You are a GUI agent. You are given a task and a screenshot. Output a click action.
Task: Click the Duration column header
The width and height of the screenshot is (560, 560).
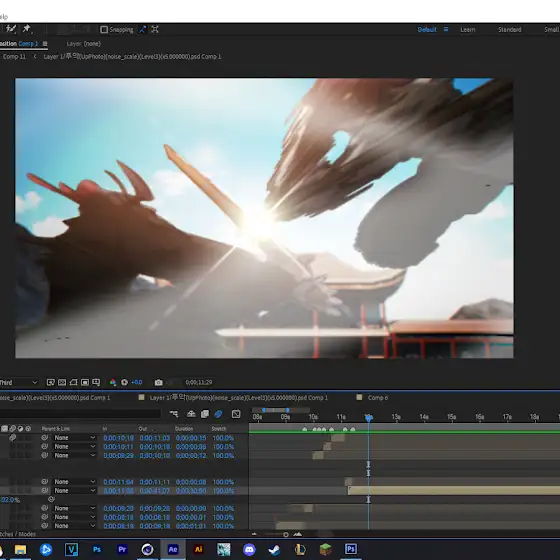pos(184,429)
